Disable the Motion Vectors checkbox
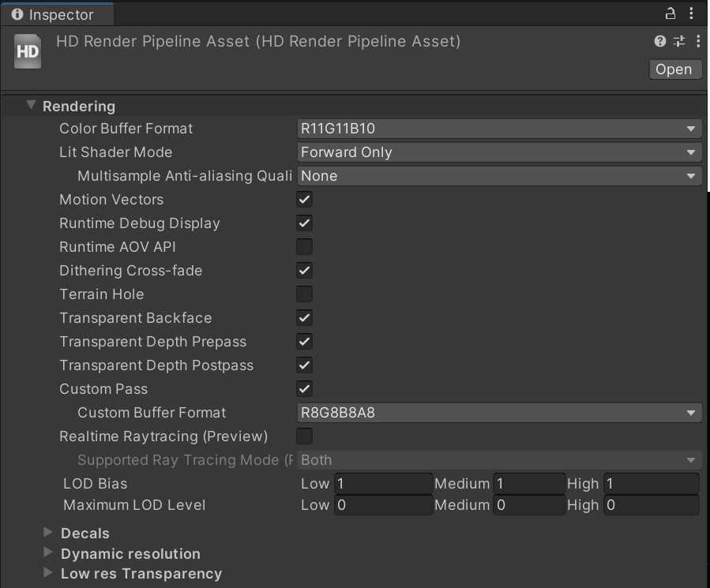Screen dimensions: 710x588 coord(303,199)
